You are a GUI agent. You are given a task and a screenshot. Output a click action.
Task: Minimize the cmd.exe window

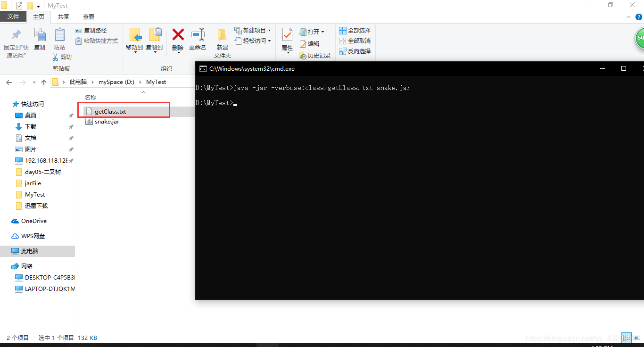pos(603,68)
